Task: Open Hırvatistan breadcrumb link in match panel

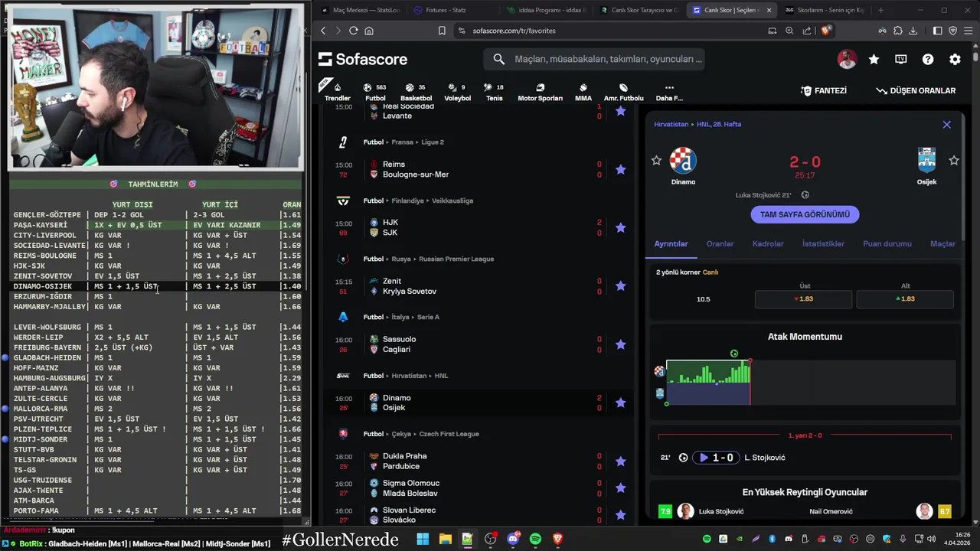Action: coord(671,124)
